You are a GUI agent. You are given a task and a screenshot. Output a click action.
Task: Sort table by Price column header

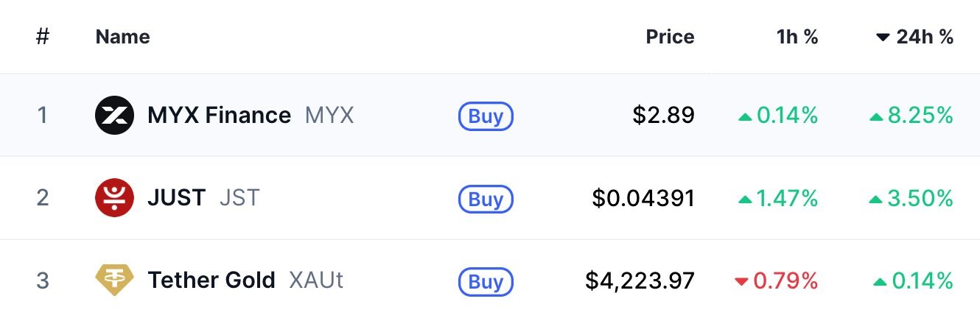[670, 37]
